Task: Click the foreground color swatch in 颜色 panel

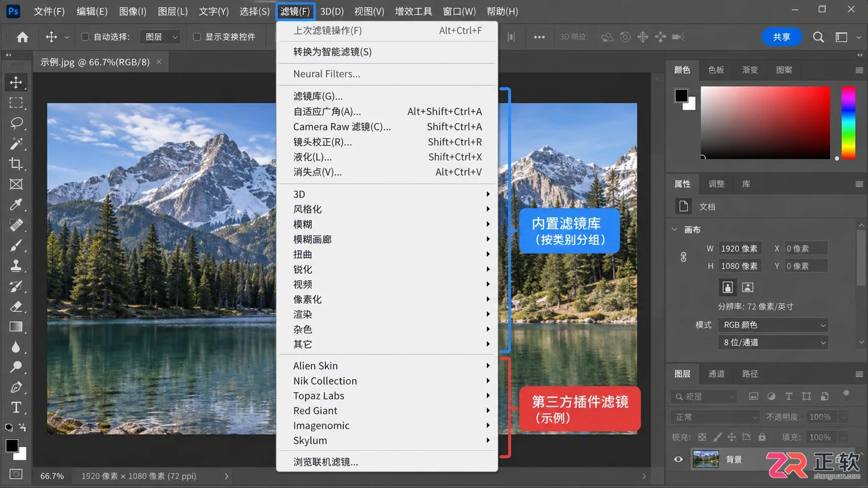Action: click(x=681, y=95)
